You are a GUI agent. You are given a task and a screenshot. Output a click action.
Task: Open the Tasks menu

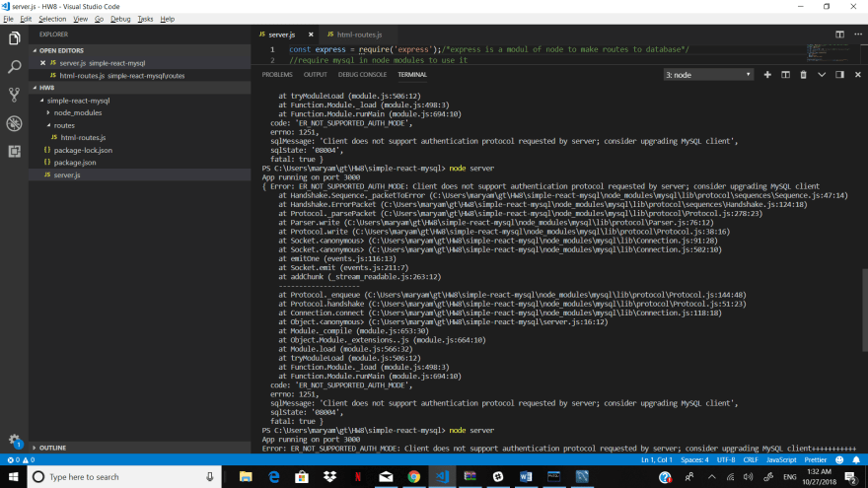pos(145,19)
